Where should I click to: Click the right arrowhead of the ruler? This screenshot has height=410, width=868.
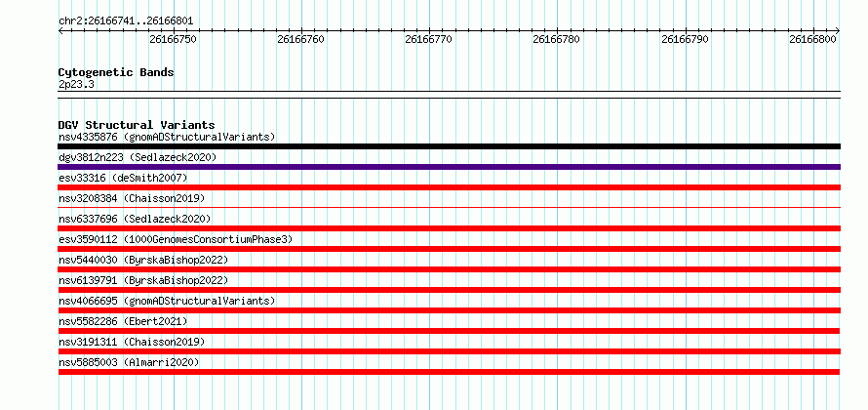tap(838, 31)
